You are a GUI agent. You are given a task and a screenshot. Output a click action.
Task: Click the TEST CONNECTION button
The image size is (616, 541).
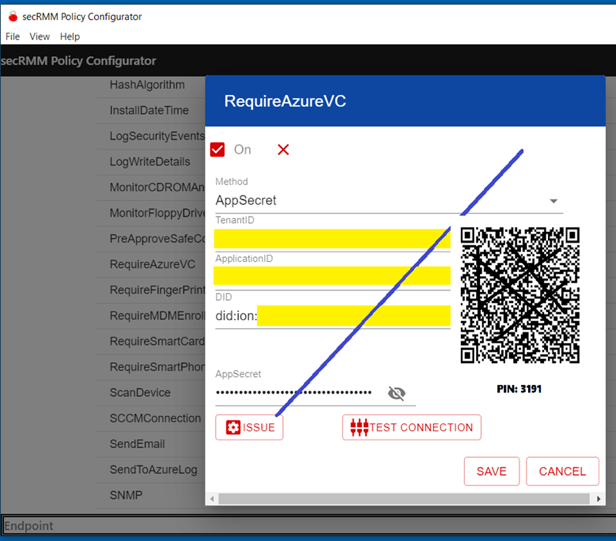[x=411, y=427]
